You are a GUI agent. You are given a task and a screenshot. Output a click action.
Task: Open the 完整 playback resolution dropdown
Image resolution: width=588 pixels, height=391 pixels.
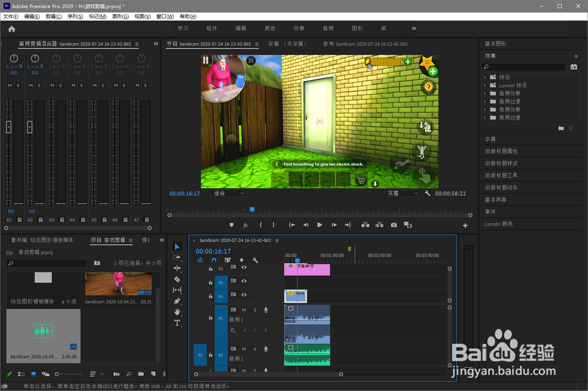[x=402, y=193]
